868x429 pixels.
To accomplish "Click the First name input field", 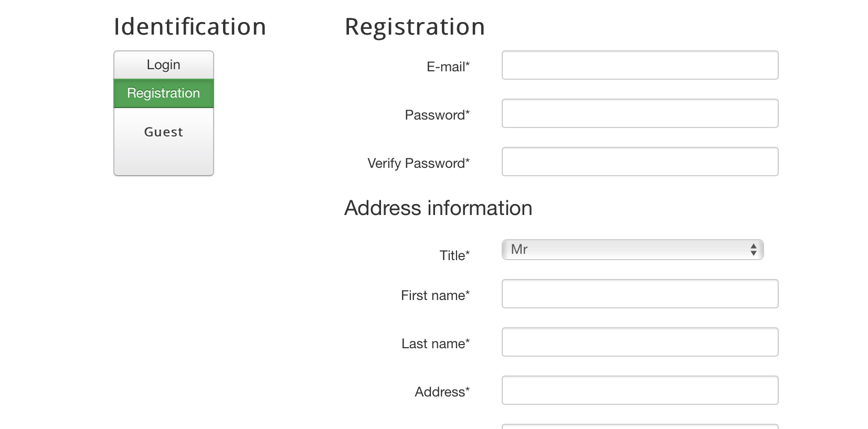I will (x=640, y=294).
